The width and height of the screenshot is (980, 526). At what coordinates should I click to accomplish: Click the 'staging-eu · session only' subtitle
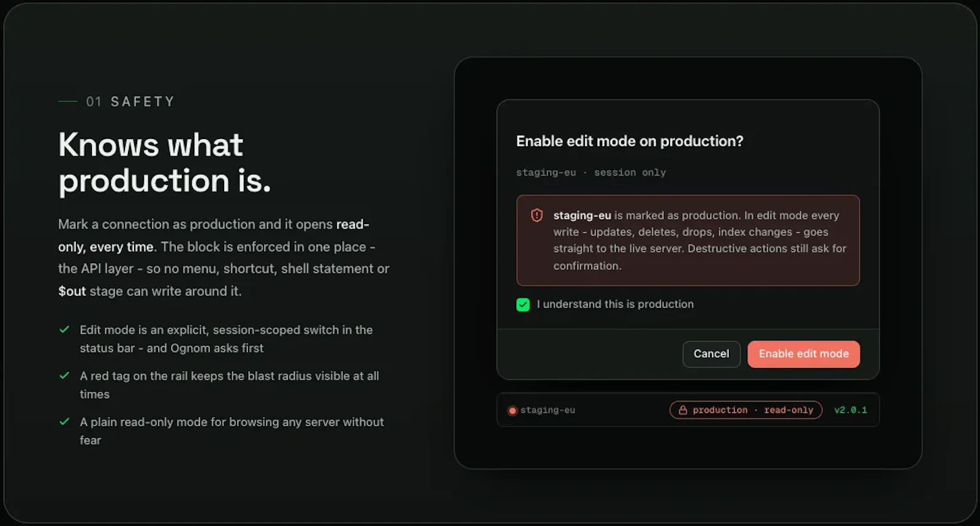(x=591, y=173)
